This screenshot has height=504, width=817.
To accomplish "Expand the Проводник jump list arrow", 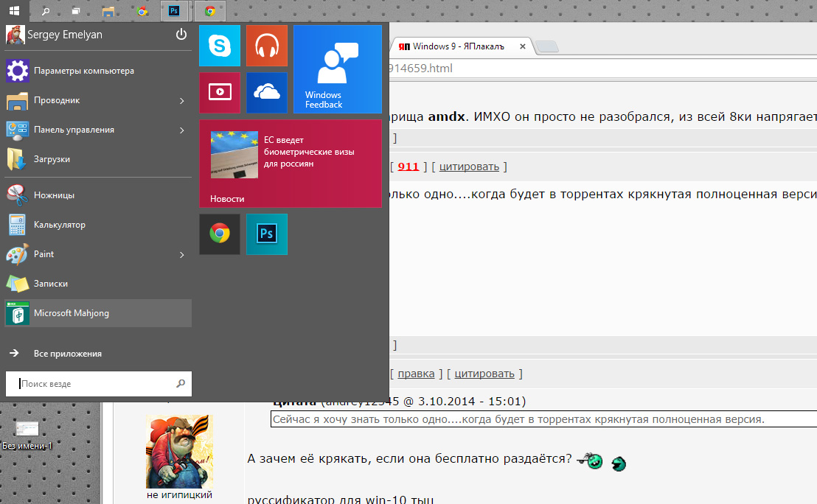I will coord(182,100).
